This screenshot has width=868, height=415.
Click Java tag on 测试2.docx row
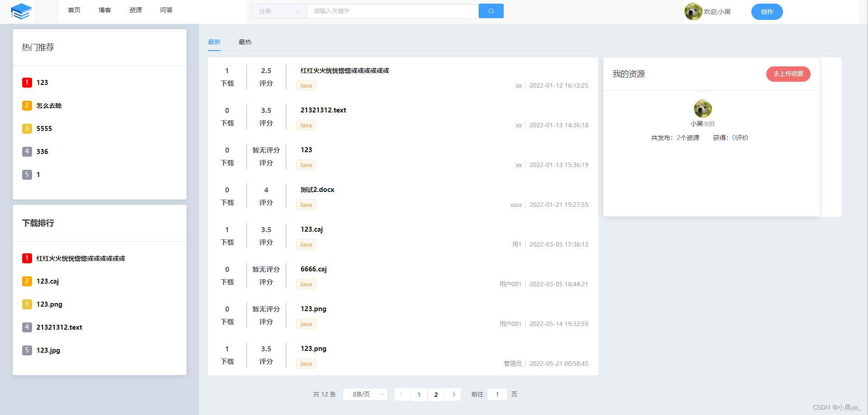point(306,205)
